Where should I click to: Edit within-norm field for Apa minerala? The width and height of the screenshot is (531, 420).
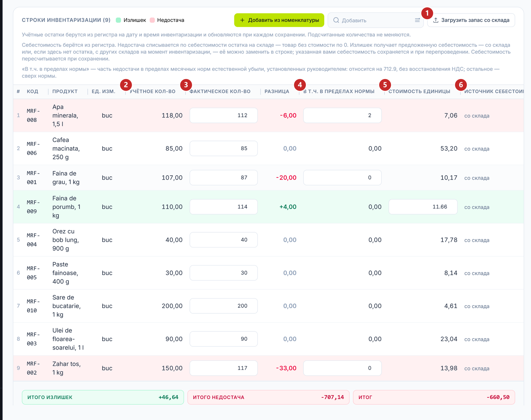tap(342, 115)
